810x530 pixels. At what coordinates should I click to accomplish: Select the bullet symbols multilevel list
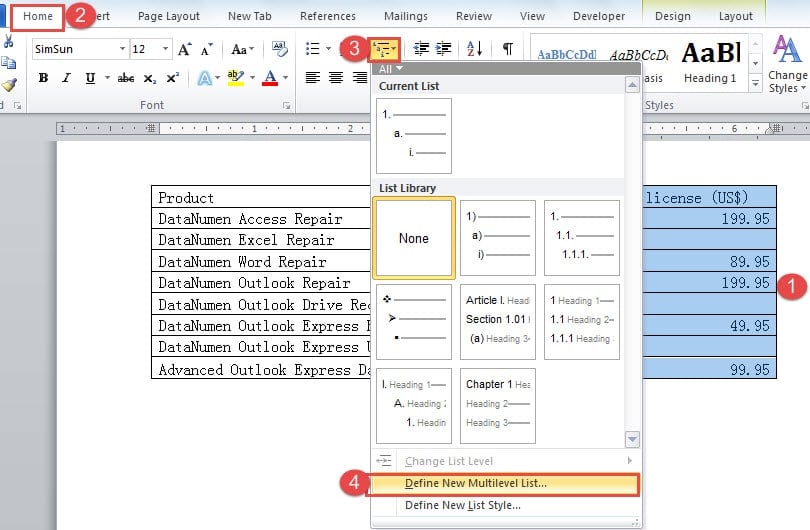tap(414, 322)
